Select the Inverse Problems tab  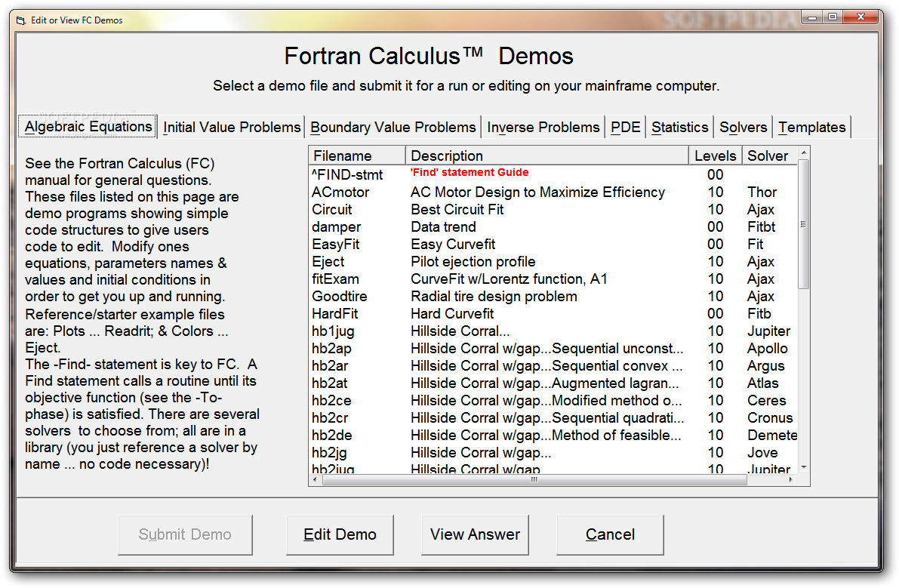(x=543, y=128)
